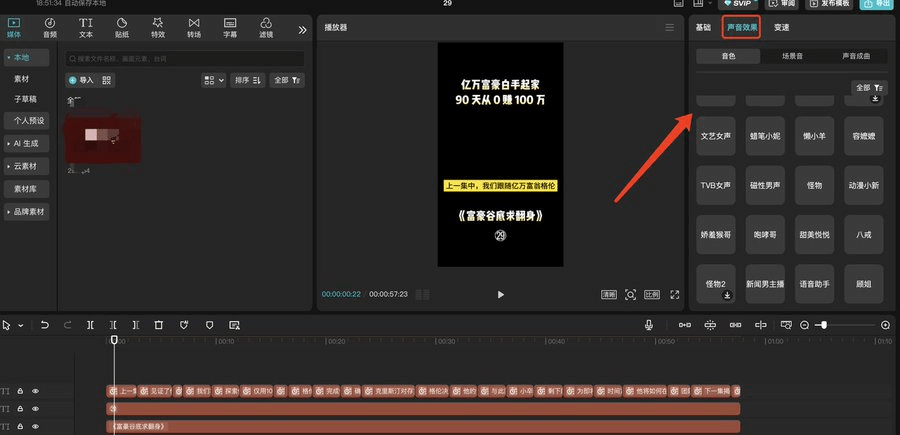Screen dimensions: 900x435
Task: Expand the AI 生成 sidebar section
Action: tap(26, 143)
